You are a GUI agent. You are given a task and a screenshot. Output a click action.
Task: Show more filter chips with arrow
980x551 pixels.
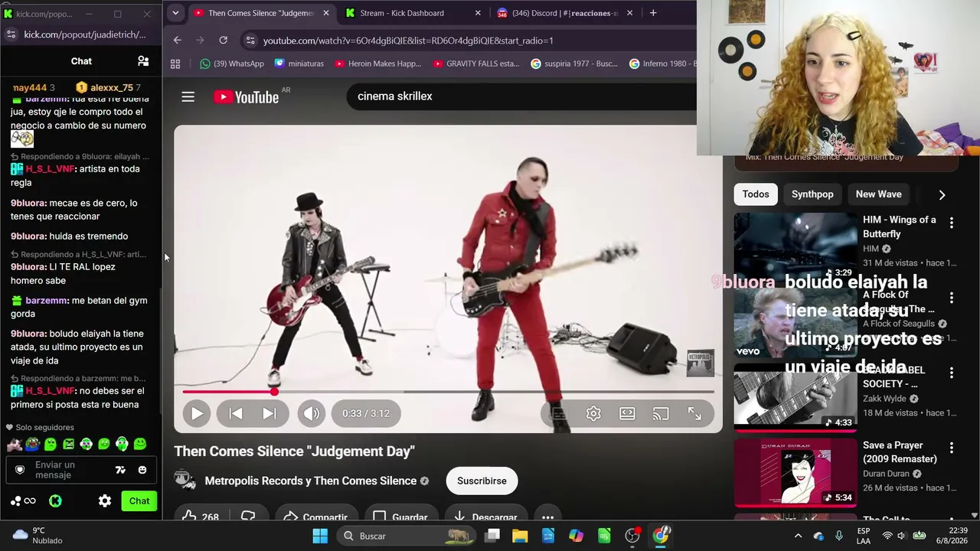pos(942,194)
